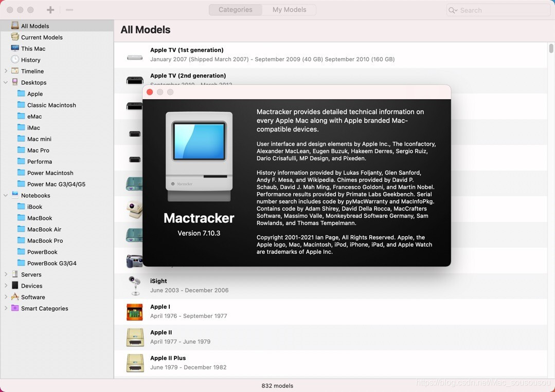Viewport: 555px width, 392px height.
Task: Click the Notebooks laptop icon
Action: point(15,195)
